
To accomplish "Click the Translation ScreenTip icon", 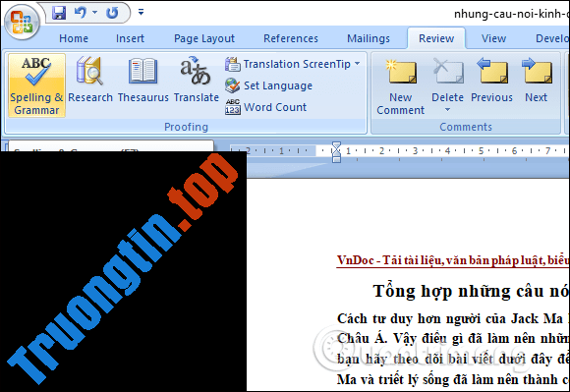I will [x=233, y=64].
